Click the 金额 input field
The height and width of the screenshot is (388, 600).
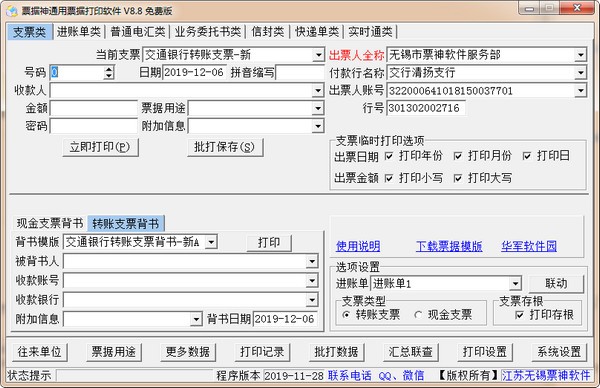94,108
